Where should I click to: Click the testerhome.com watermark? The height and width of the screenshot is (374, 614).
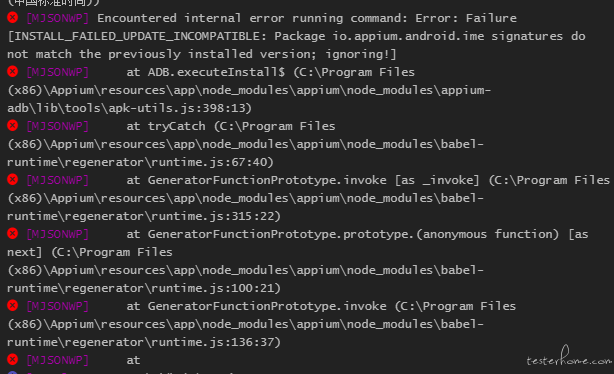(x=569, y=357)
